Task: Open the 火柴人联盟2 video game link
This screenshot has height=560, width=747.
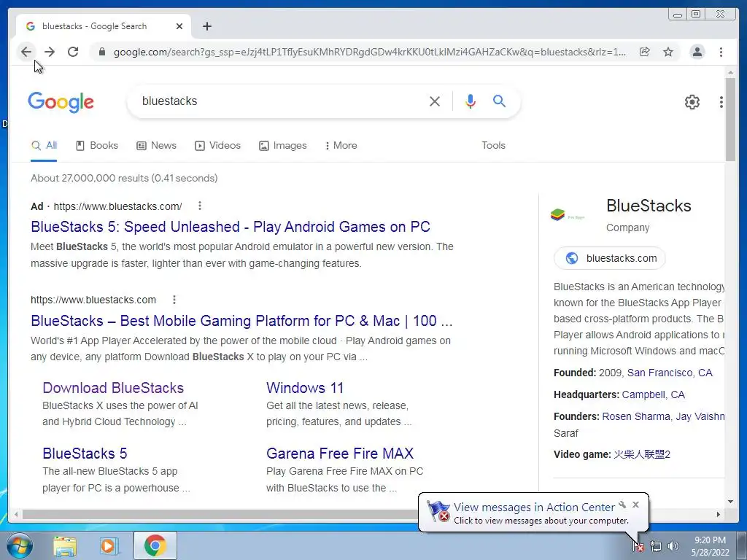Action: pyautogui.click(x=642, y=454)
